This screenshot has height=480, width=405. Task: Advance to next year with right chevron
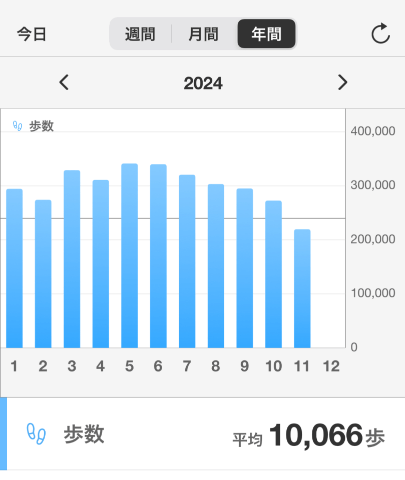pos(342,82)
